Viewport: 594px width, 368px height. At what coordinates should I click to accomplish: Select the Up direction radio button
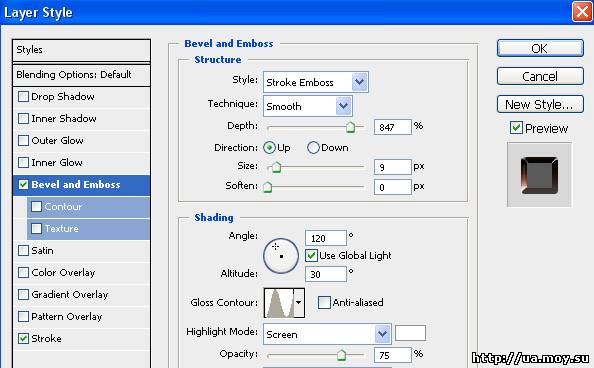269,147
